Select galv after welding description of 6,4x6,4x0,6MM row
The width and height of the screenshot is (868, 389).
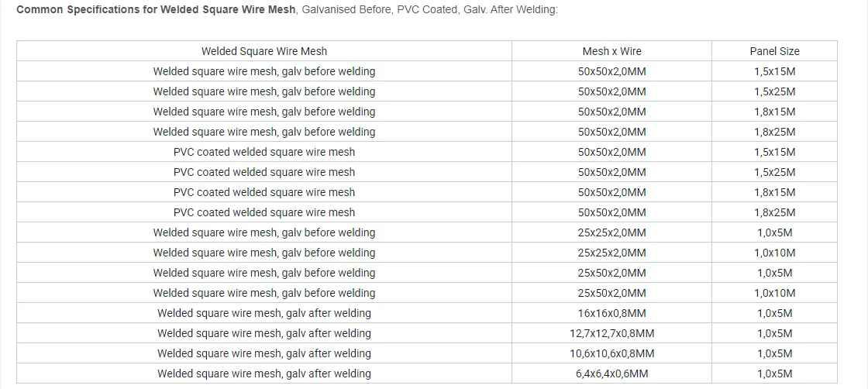(264, 374)
